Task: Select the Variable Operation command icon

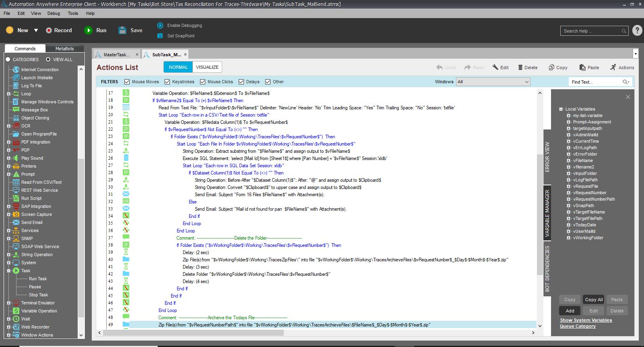Action: pos(16,311)
